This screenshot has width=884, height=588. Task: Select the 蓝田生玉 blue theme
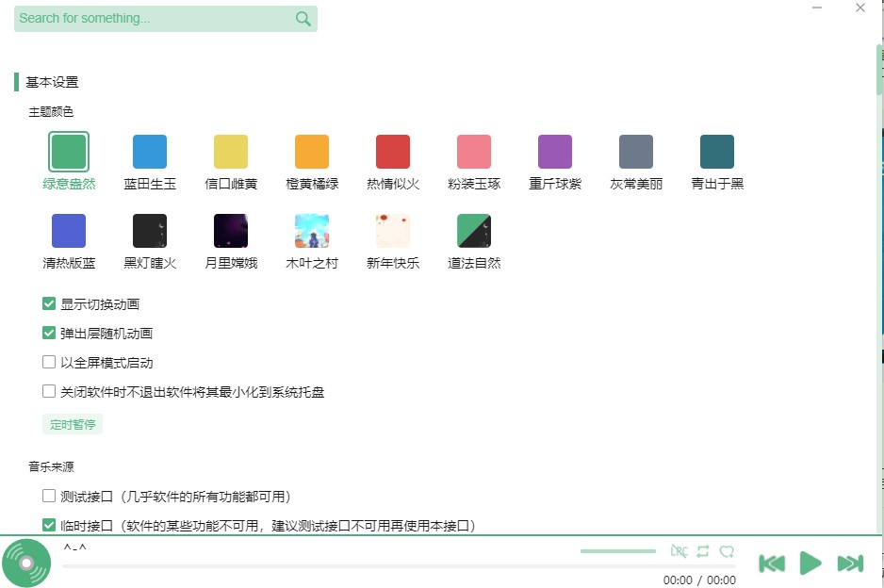tap(149, 149)
